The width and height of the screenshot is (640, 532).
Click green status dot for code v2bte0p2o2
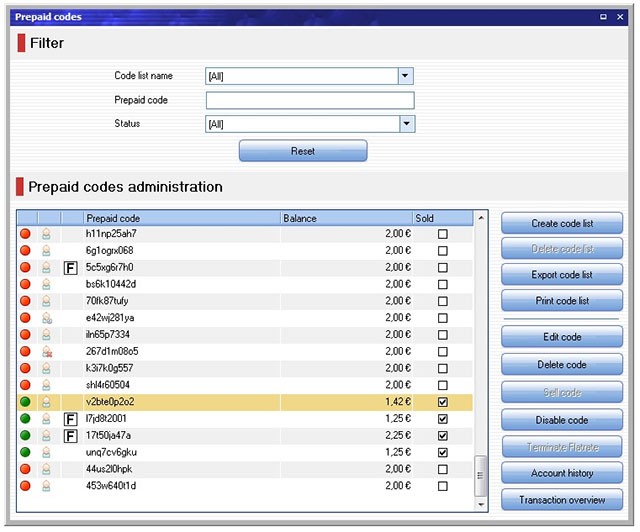click(26, 402)
